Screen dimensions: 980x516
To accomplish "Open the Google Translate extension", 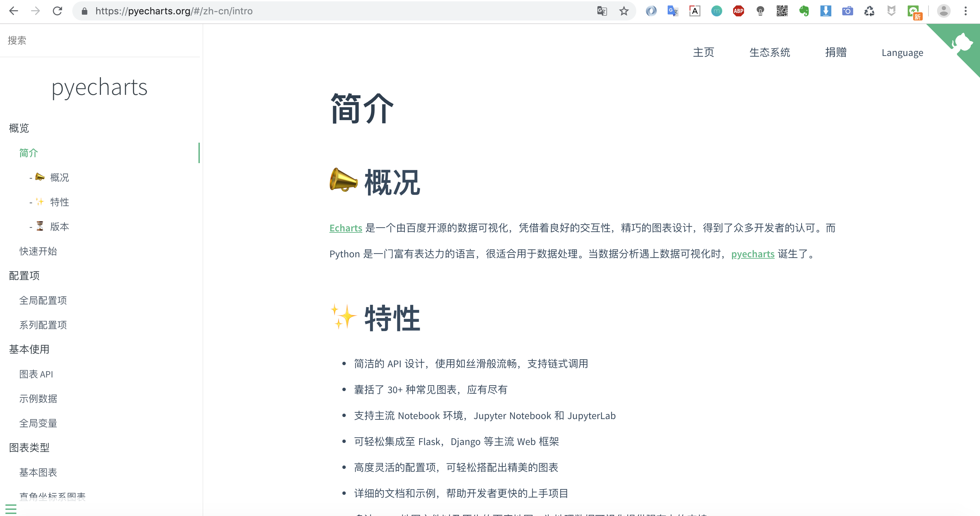I will (673, 11).
